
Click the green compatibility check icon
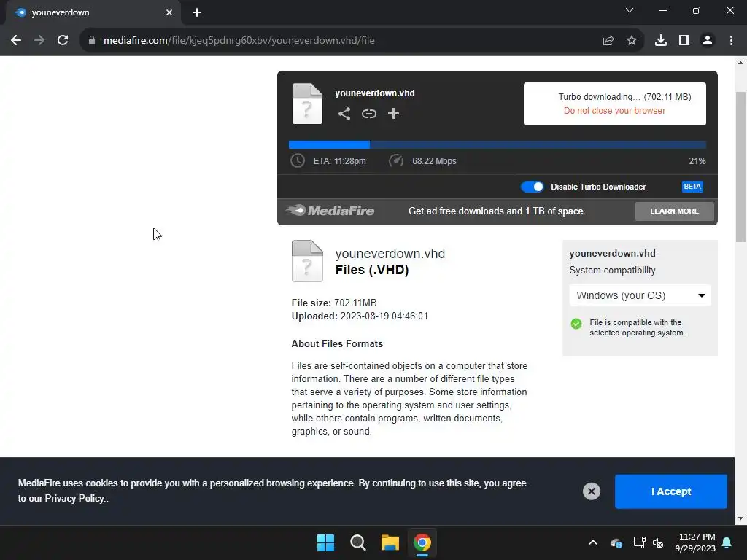click(576, 324)
